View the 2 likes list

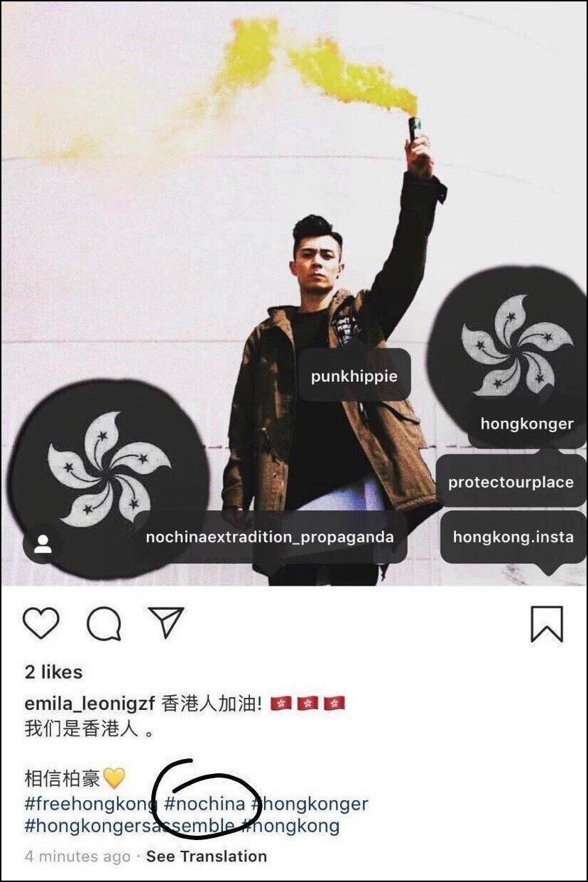[53, 672]
